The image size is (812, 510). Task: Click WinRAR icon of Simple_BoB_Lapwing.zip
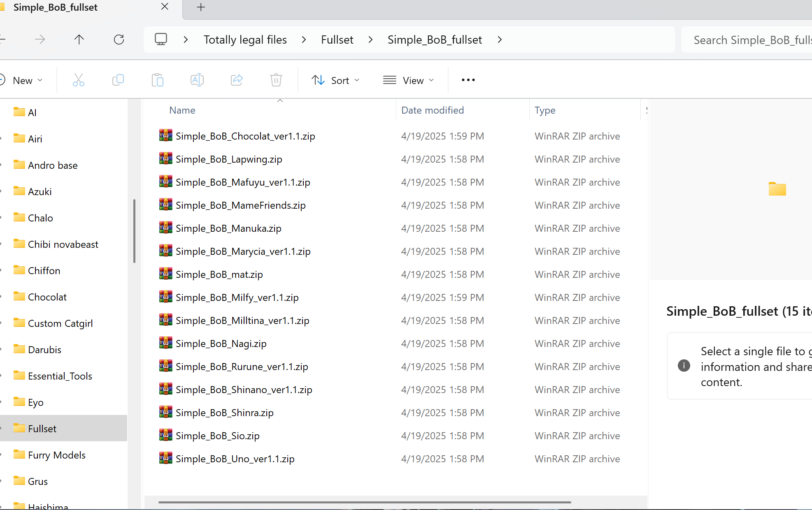166,158
